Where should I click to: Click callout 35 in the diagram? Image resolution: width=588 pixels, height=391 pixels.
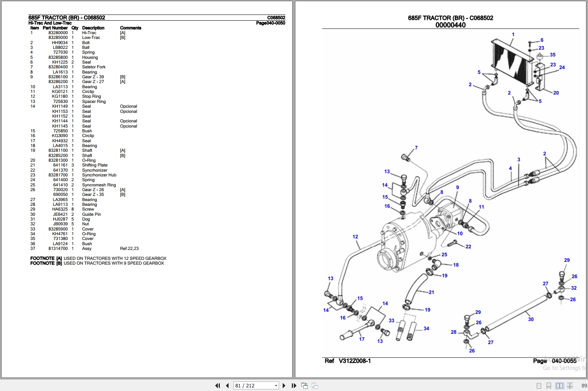coord(553,55)
